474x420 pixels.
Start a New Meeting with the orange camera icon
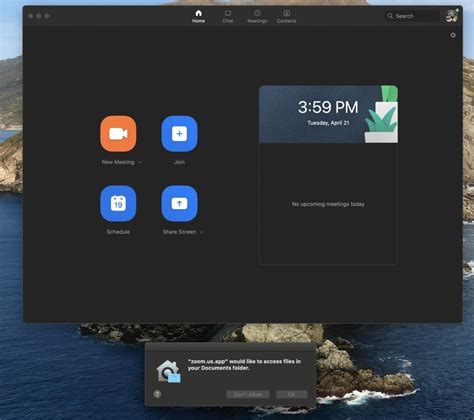[118, 134]
